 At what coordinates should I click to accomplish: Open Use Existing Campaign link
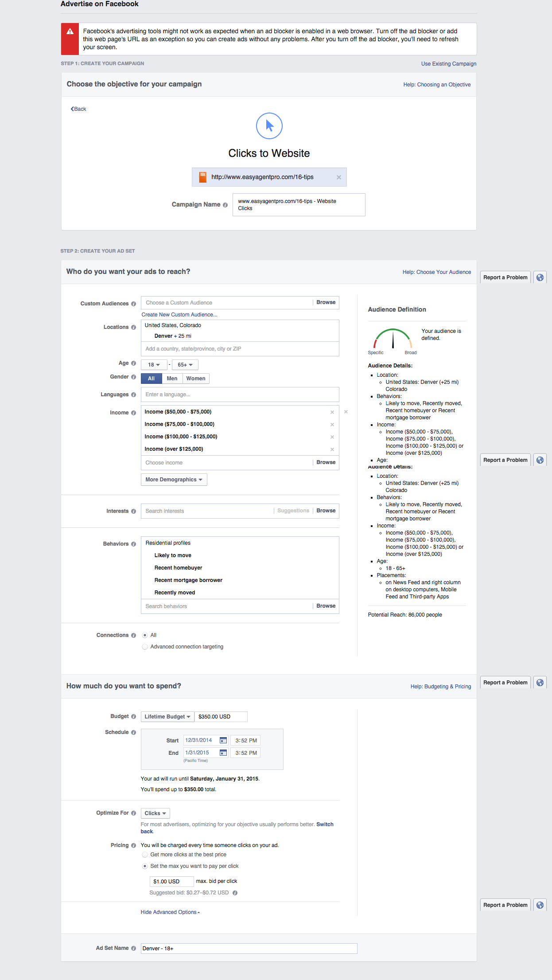click(449, 64)
